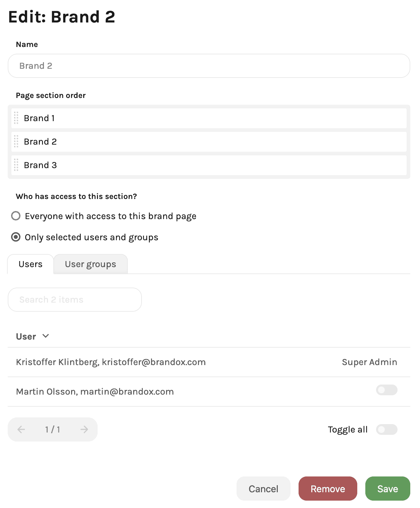Turn on the Toggle all switch

point(386,429)
